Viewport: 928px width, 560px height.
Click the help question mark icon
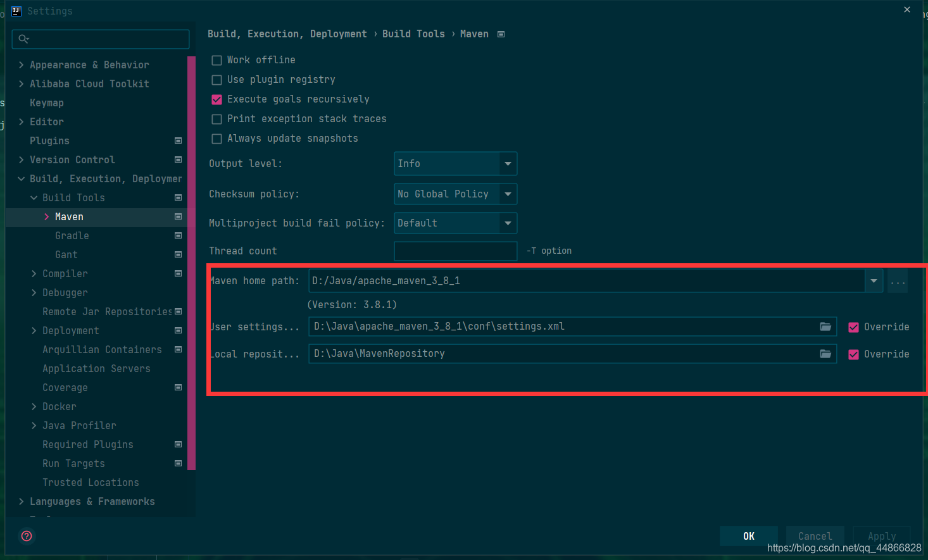(27, 536)
